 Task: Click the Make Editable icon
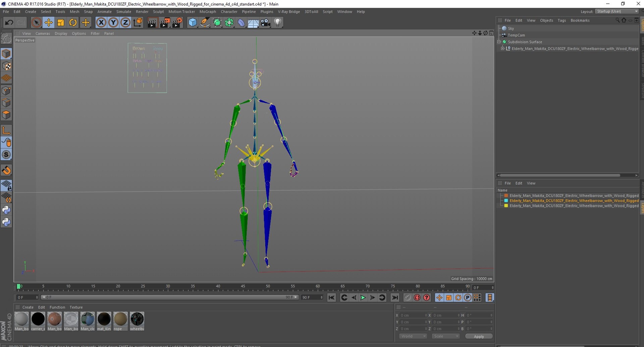coord(6,39)
